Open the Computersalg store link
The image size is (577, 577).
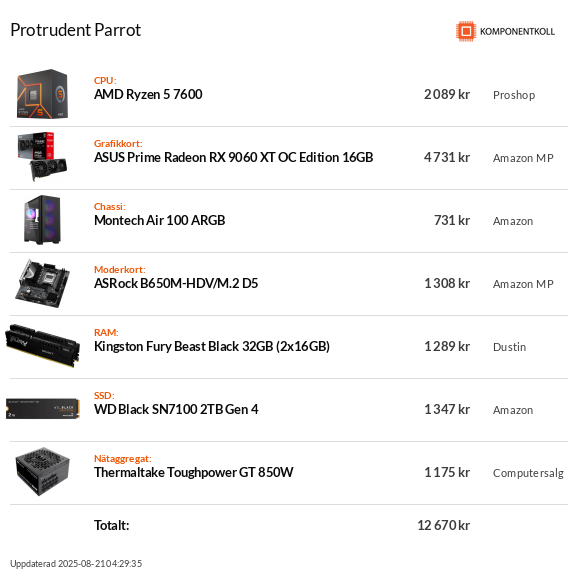pyautogui.click(x=528, y=473)
